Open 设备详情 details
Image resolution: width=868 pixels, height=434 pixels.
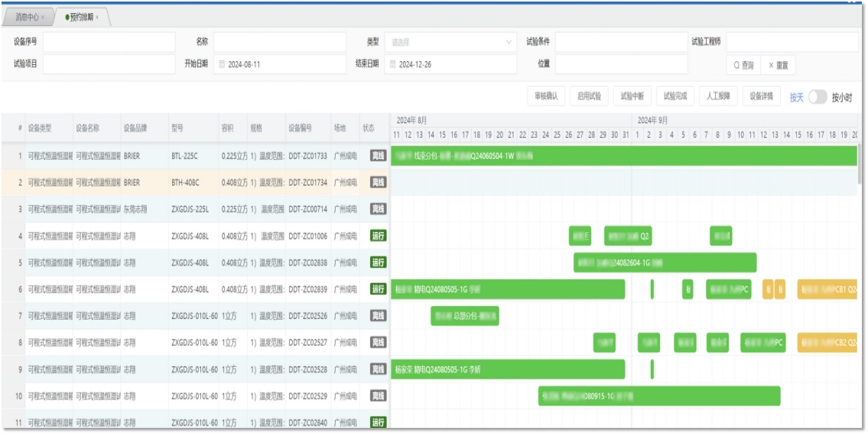pos(761,96)
